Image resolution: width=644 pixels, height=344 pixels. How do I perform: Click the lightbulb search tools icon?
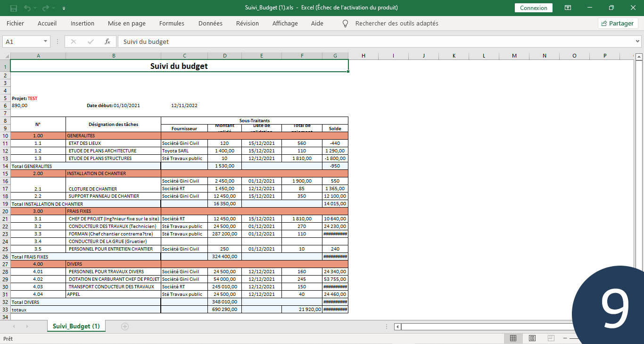point(345,23)
